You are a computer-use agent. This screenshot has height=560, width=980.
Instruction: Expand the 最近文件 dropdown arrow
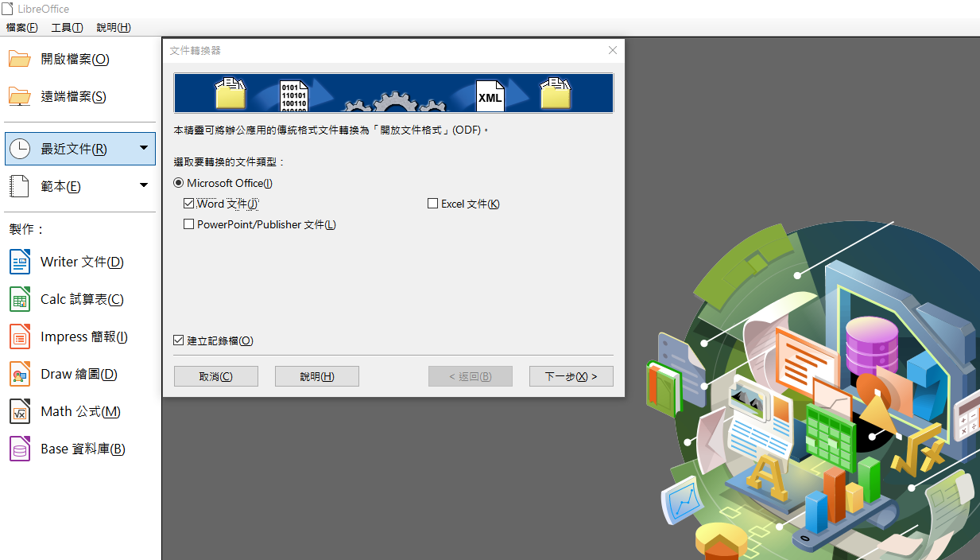(x=144, y=148)
